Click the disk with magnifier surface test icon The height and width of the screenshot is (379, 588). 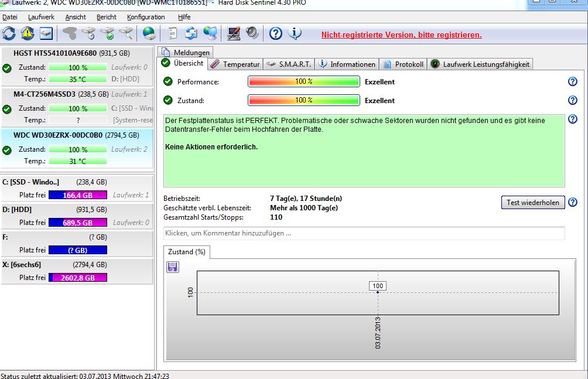tap(127, 33)
